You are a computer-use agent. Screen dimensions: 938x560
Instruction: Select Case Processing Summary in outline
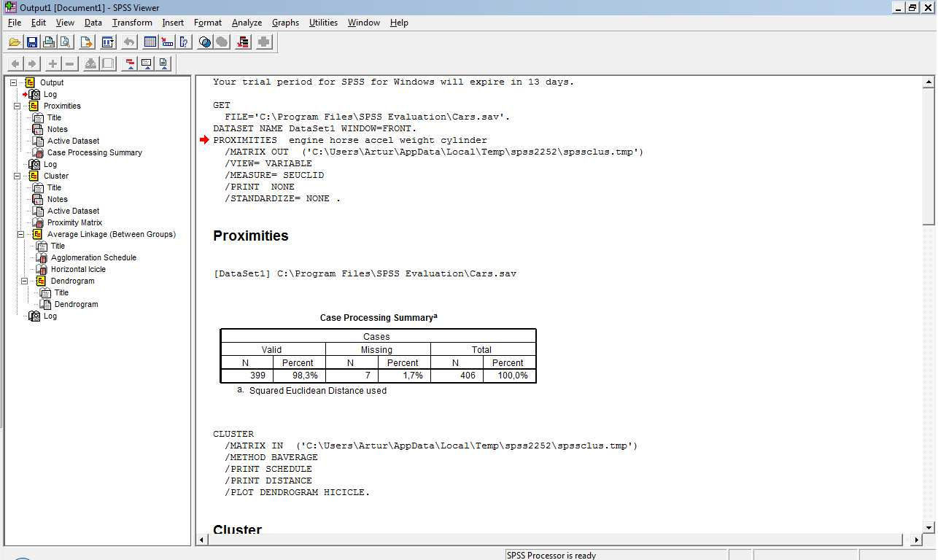pyautogui.click(x=95, y=152)
